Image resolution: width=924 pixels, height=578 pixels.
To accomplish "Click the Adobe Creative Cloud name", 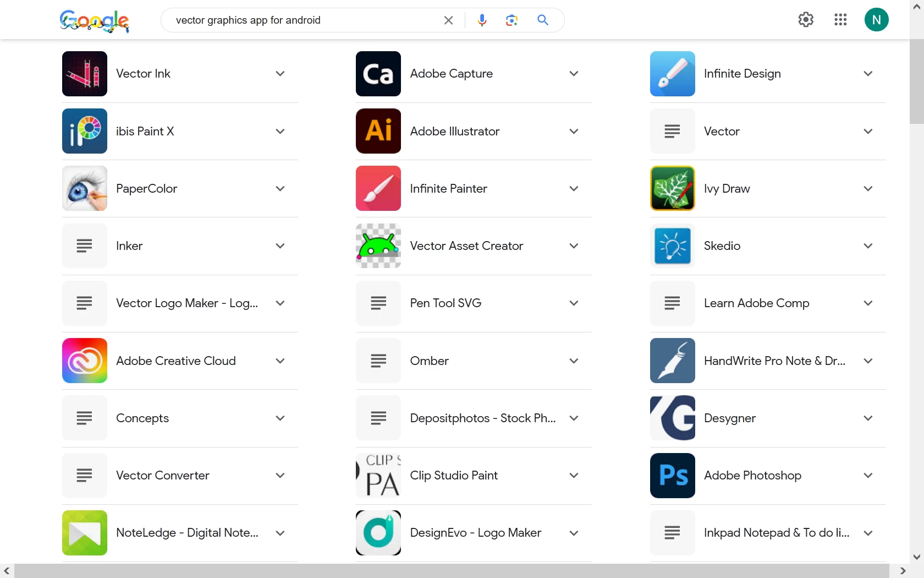I will coord(176,361).
